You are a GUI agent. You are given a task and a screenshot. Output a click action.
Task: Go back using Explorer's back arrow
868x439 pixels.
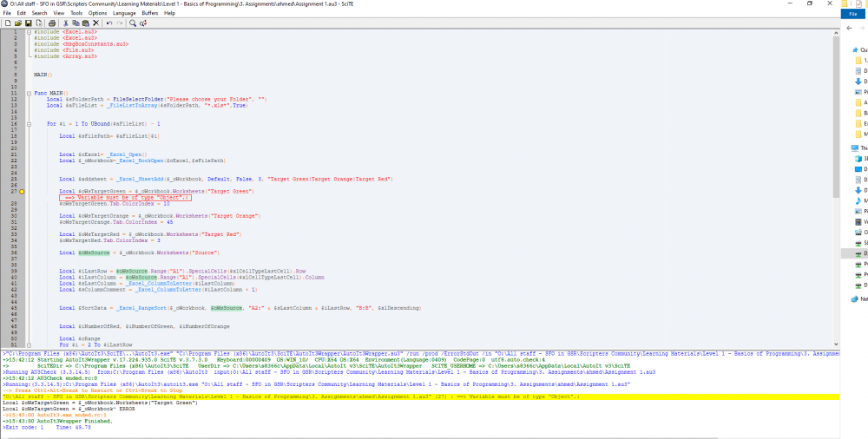[x=850, y=29]
